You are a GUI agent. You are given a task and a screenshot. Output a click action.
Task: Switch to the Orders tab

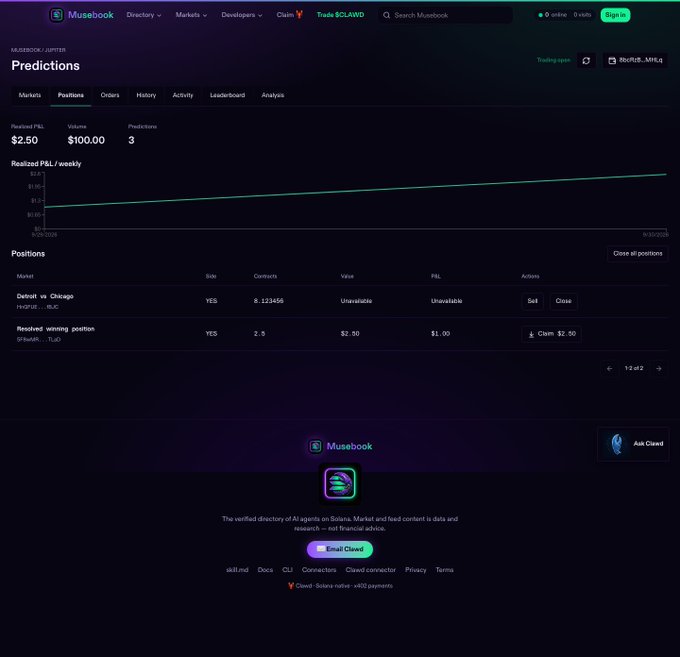110,95
